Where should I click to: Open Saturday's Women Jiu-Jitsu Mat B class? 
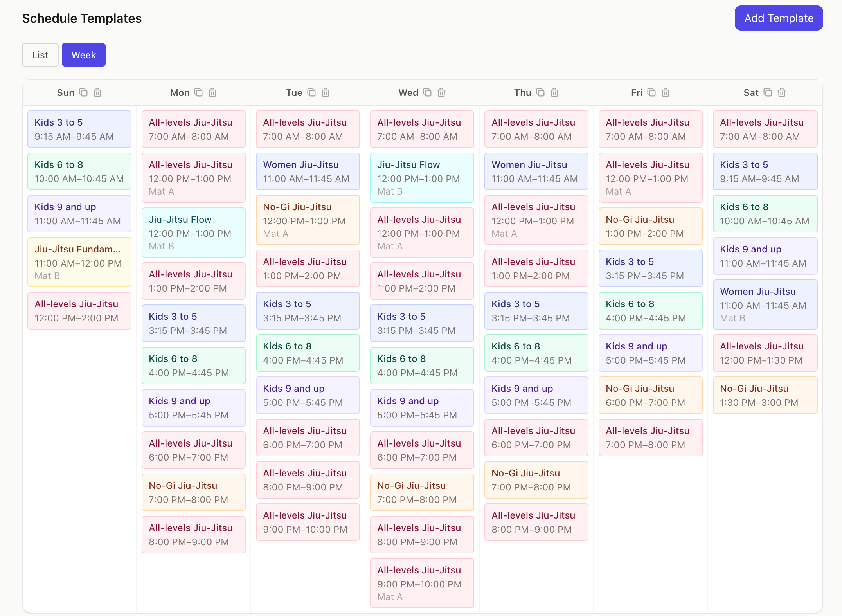[765, 304]
